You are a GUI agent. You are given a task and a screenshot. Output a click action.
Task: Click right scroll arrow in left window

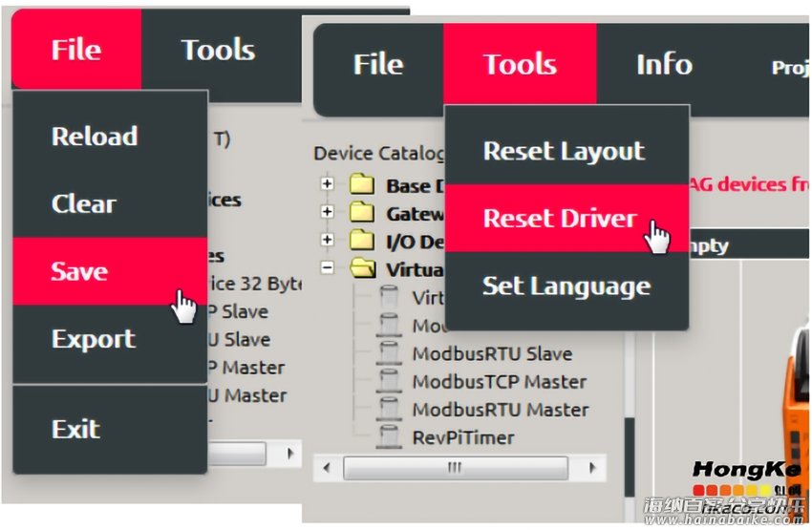pyautogui.click(x=290, y=454)
